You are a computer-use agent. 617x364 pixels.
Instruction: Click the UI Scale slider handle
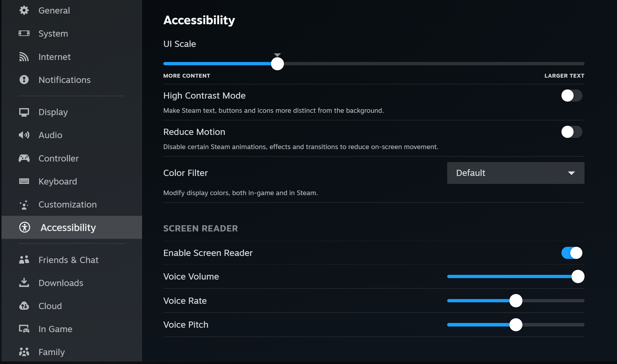pyautogui.click(x=277, y=64)
